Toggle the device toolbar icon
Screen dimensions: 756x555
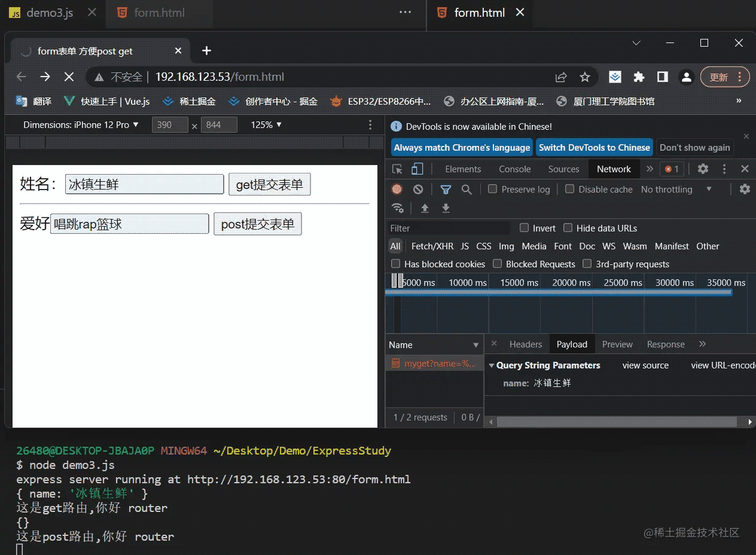click(x=417, y=169)
